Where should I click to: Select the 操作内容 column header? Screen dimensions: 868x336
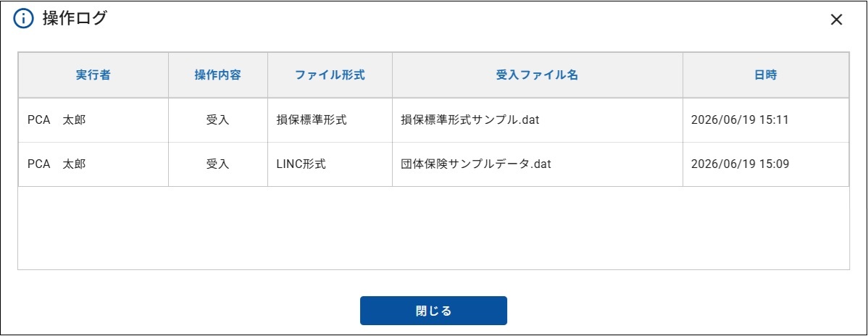pos(218,75)
